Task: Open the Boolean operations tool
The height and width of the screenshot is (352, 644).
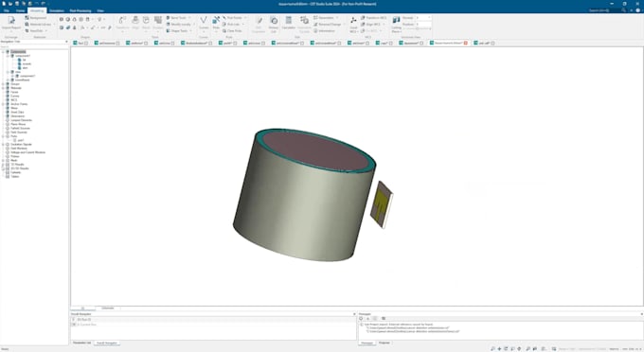Action: [158, 23]
